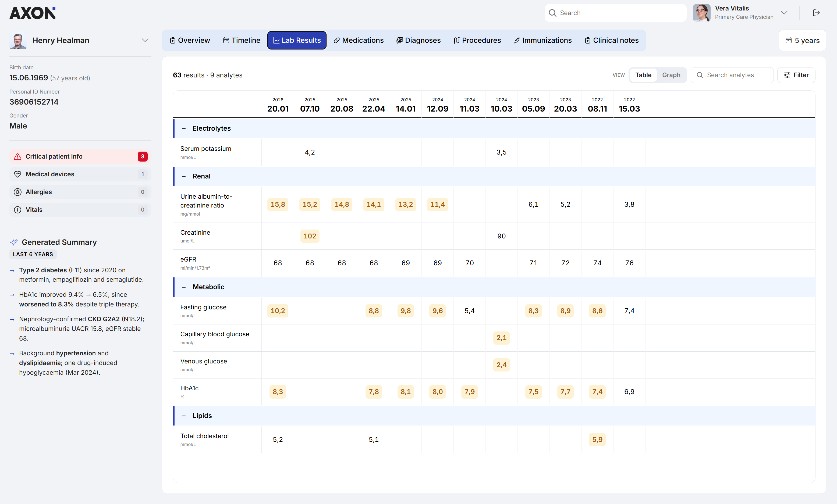The image size is (837, 504).
Task: Click the Critical patient info warning icon
Action: [x=18, y=156]
